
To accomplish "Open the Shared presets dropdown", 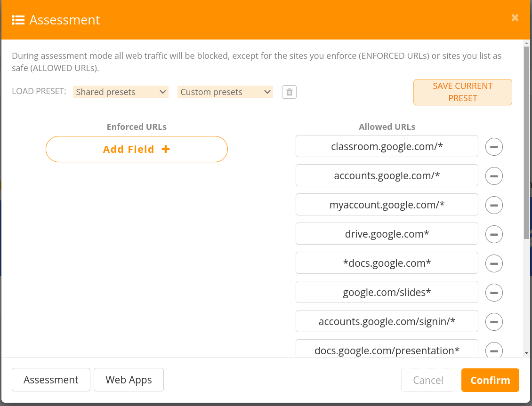I will (x=121, y=92).
